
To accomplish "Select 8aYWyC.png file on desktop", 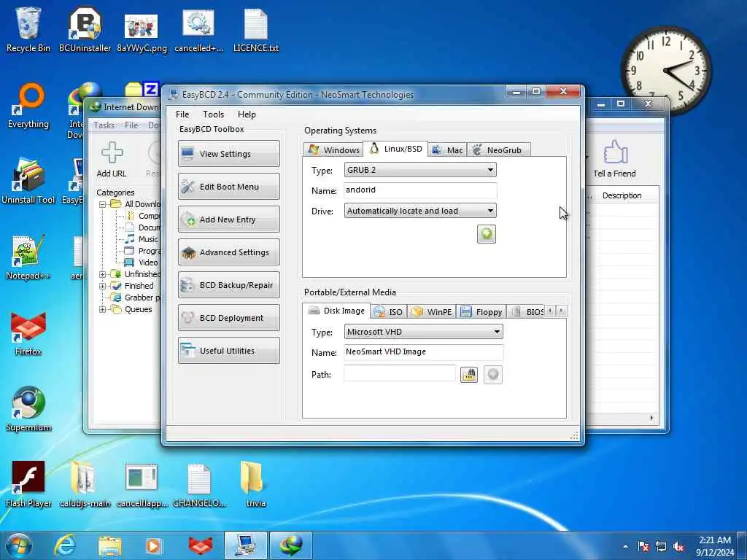I will pyautogui.click(x=142, y=32).
